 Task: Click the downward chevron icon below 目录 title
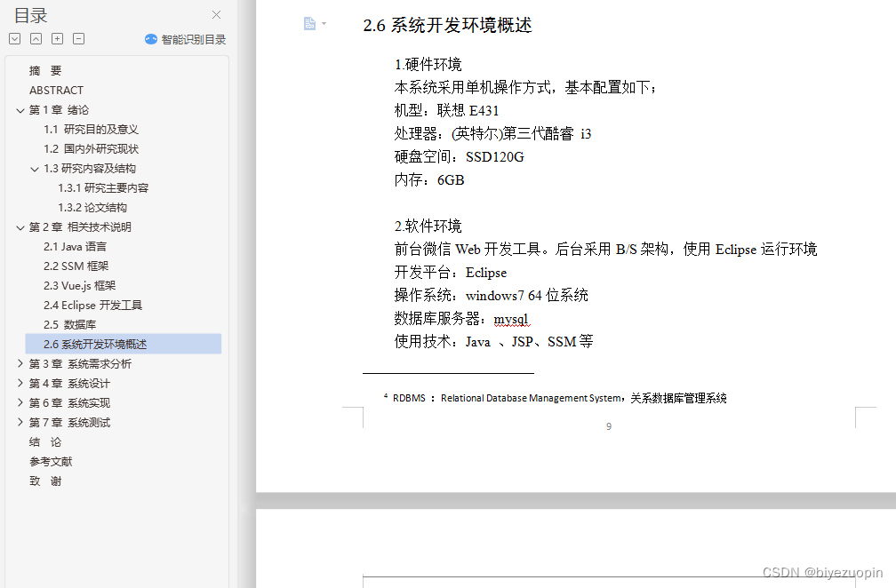[x=14, y=38]
